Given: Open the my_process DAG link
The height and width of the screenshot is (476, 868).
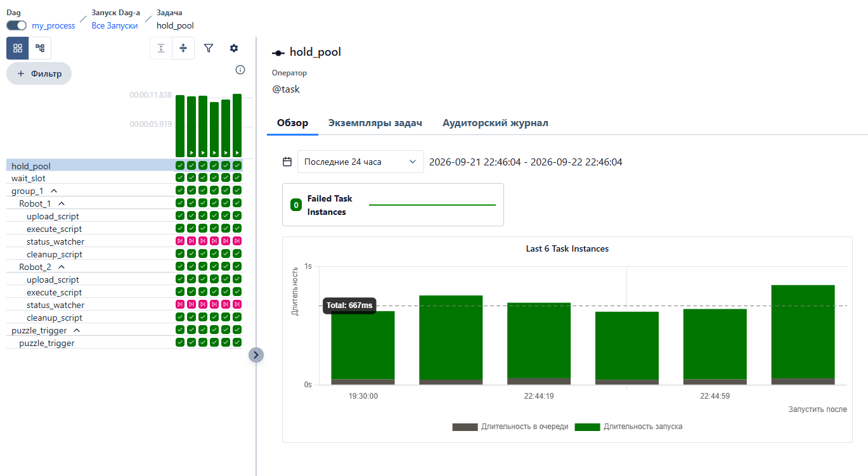Looking at the screenshot, I should tap(53, 25).
